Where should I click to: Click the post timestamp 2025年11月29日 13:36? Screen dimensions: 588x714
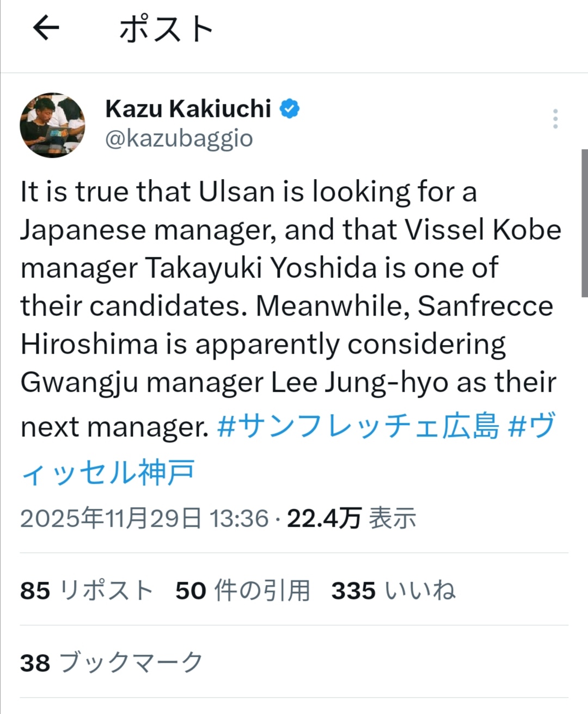tap(144, 518)
